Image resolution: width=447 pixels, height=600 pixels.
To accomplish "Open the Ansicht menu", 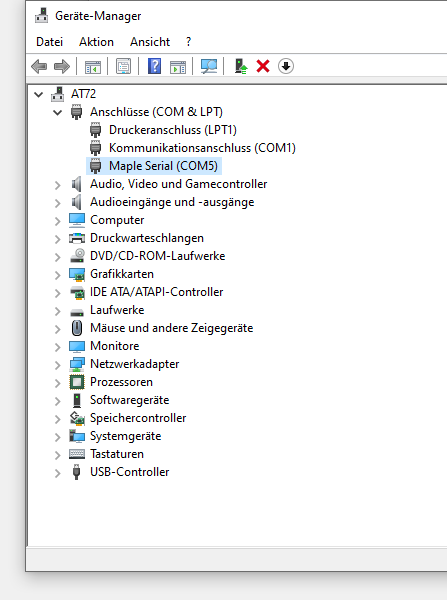I will tap(150, 42).
